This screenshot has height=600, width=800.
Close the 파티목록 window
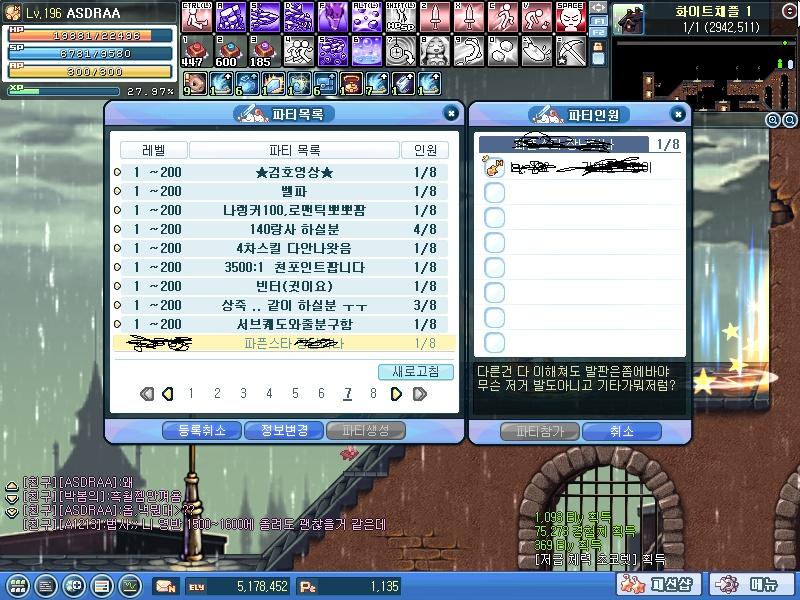coord(451,113)
